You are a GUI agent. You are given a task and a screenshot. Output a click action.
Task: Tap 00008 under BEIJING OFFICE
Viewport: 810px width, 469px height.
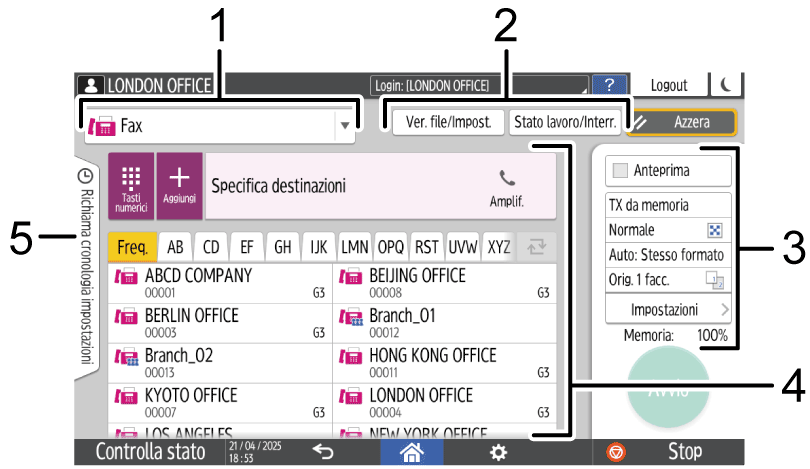point(385,293)
